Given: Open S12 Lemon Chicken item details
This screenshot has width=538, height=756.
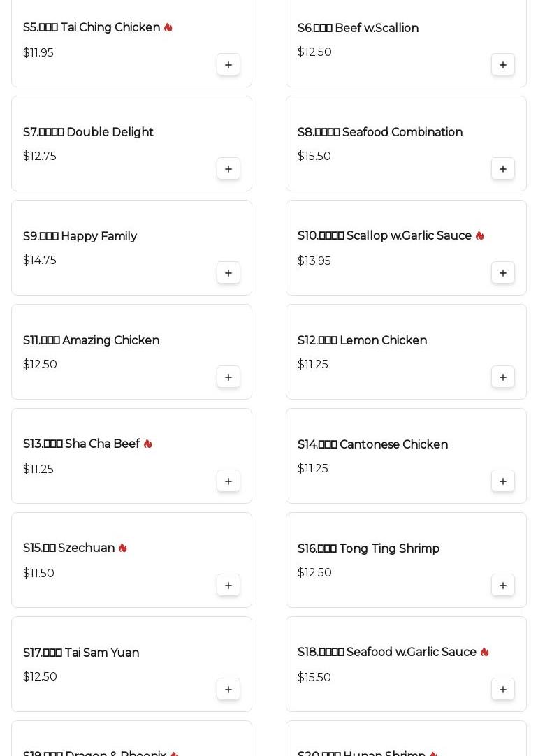Looking at the screenshot, I should [x=362, y=341].
